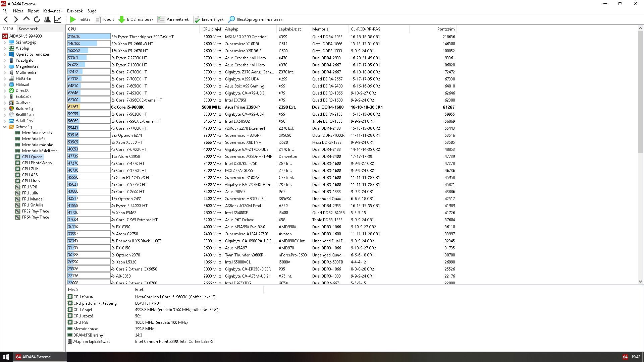
Task: Click the Up level arrow icon
Action: 26,19
